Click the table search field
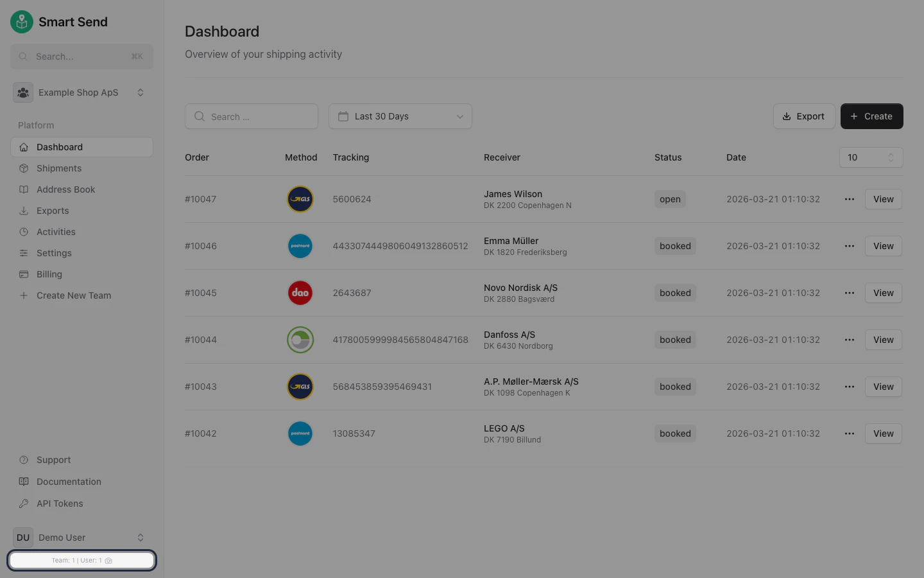The height and width of the screenshot is (578, 924). tap(252, 116)
